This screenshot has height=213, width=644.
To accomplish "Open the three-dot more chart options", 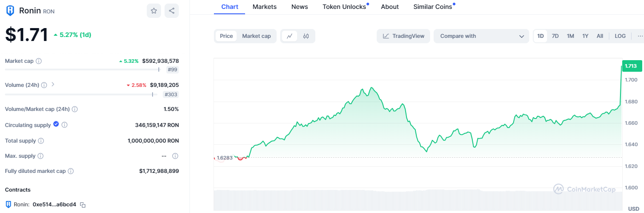I will coord(640,36).
